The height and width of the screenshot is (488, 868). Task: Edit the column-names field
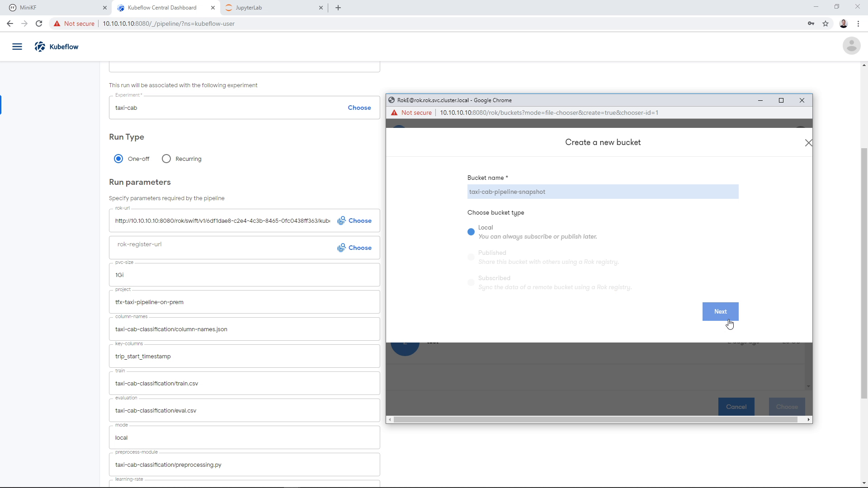(x=244, y=329)
